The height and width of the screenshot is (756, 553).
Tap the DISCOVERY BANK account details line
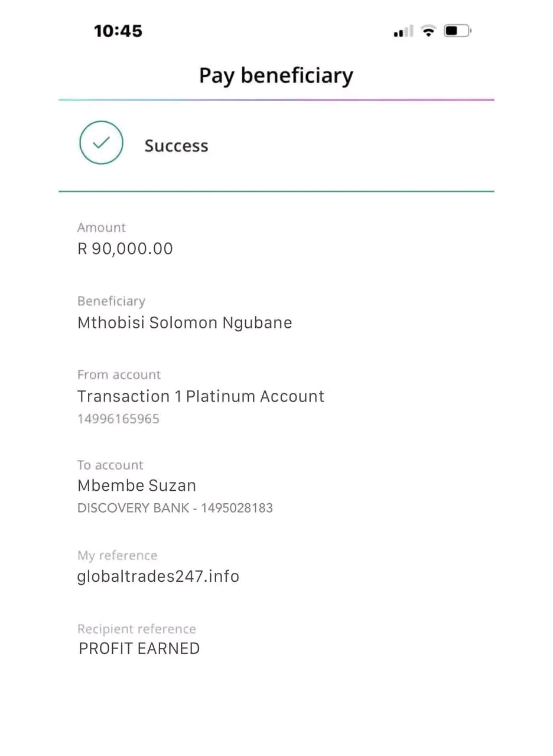point(175,508)
